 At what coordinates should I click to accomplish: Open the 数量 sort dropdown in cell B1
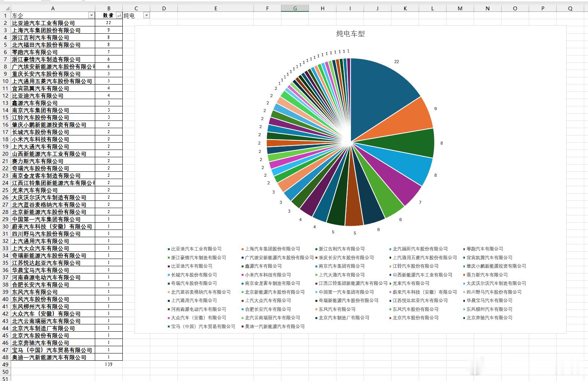pyautogui.click(x=119, y=15)
